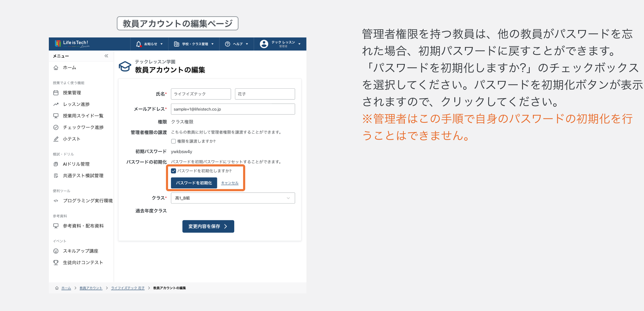Click the Life is Tech! logo

tap(72, 43)
